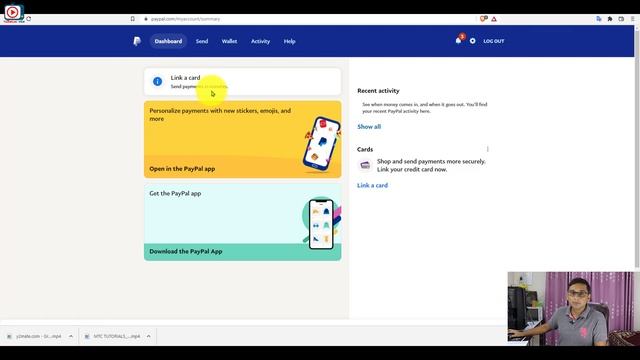Click the red triangle rewards icon
Viewport: 640px width, 360px height.
point(494,19)
